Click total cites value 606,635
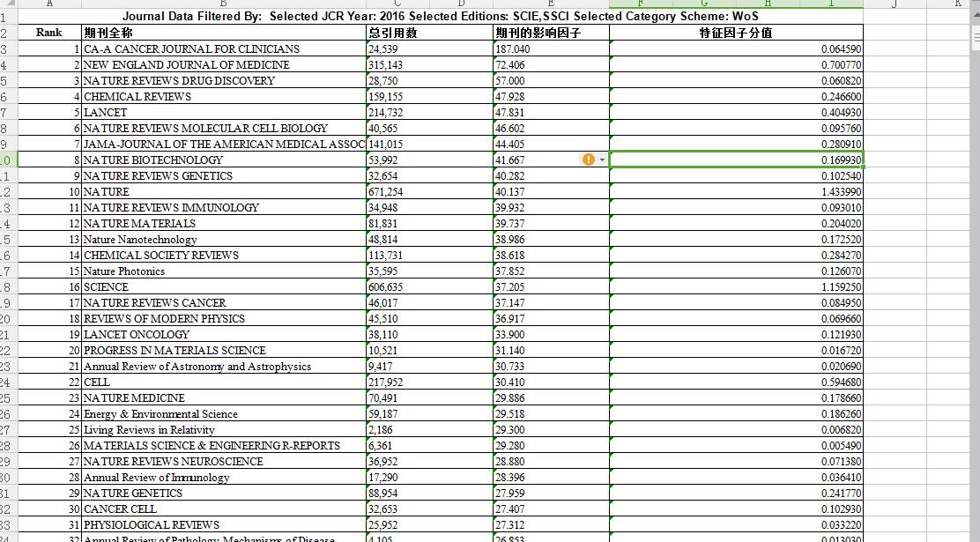 429,287
